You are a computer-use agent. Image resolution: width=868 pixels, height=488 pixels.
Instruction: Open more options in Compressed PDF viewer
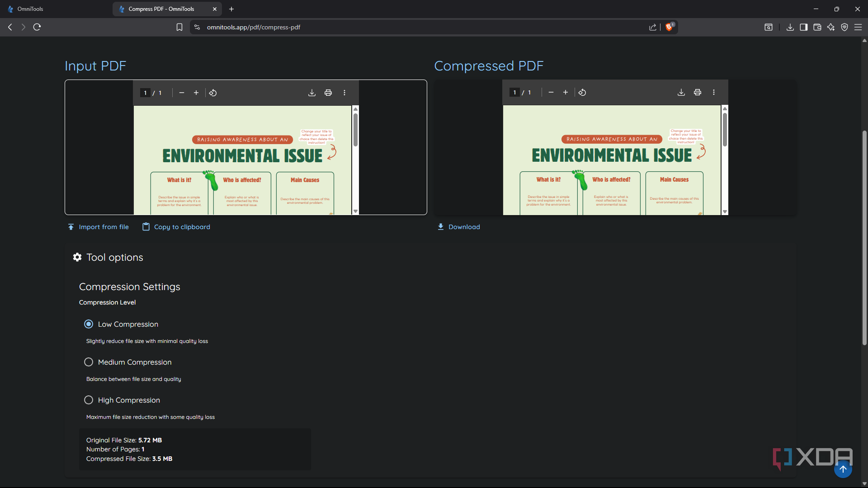pyautogui.click(x=714, y=92)
